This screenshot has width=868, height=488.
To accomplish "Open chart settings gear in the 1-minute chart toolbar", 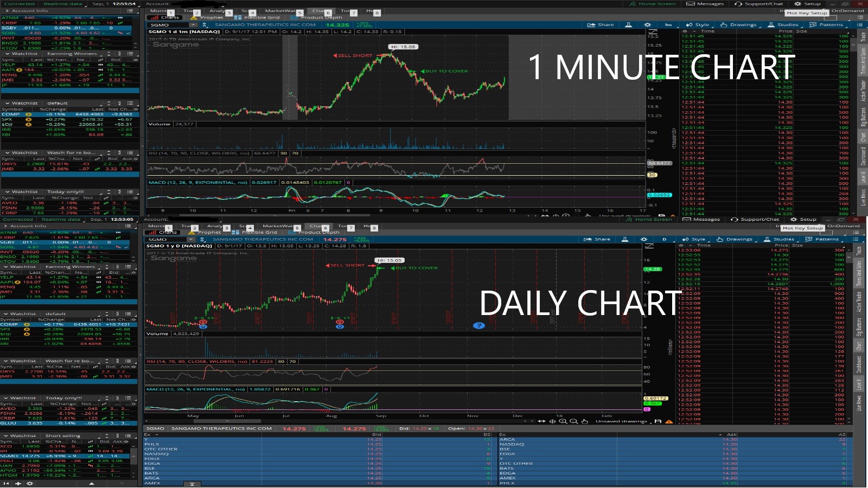I will click(x=647, y=25).
